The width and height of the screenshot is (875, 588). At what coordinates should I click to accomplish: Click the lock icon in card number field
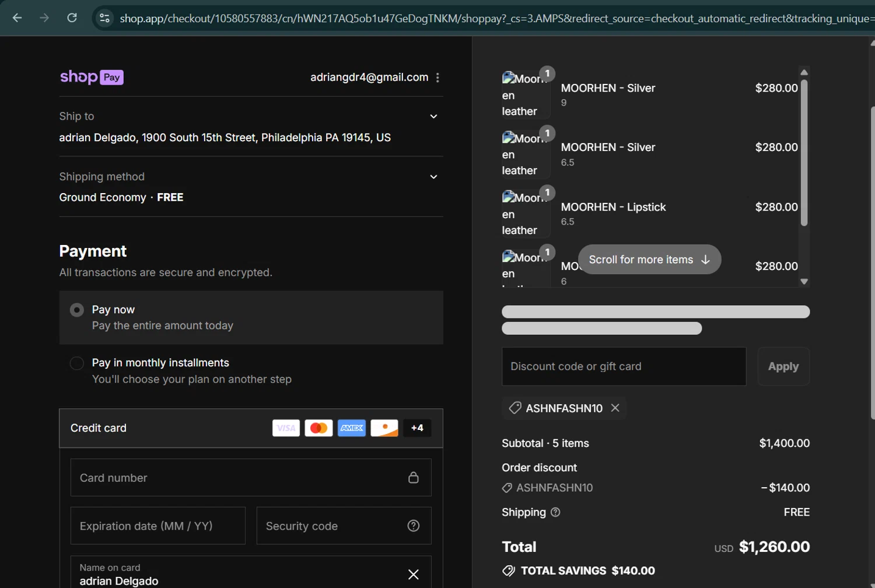414,478
